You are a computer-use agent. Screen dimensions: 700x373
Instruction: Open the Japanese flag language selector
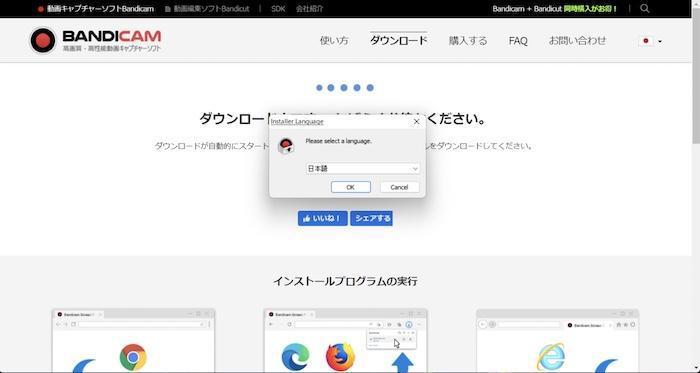pos(651,41)
